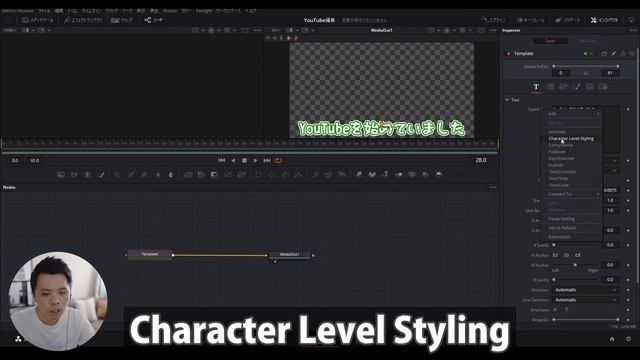Open the Direction dropdown set to Automatic

coord(586,290)
